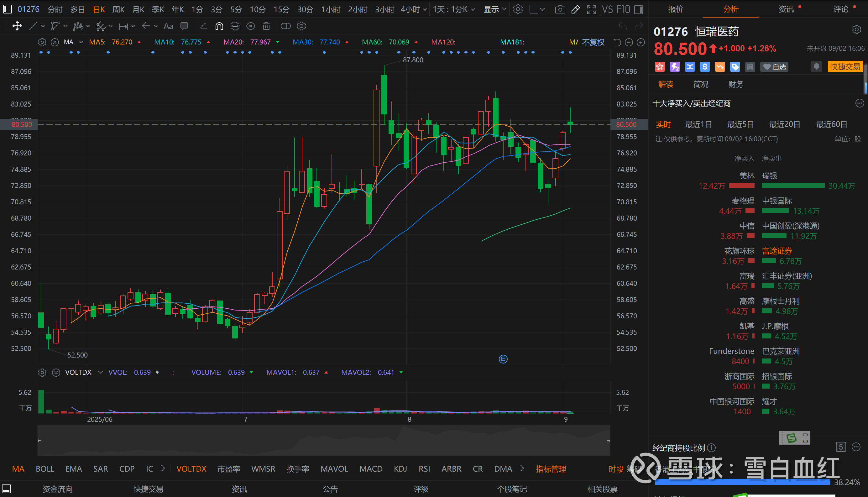This screenshot has height=497, width=868.
Task: Toggle the left sidebar panel icon
Action: (x=7, y=9)
